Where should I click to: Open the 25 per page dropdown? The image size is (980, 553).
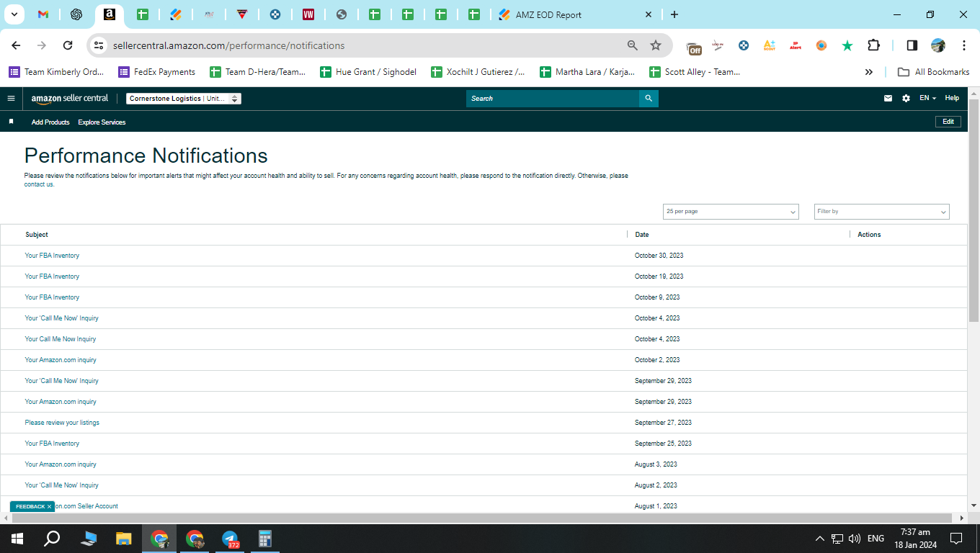pos(731,212)
